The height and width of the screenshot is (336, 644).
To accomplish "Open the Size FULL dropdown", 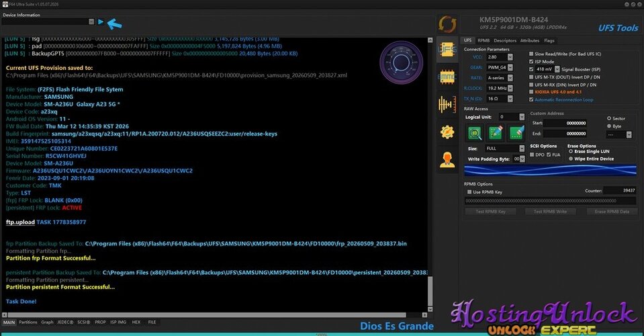I will [x=522, y=149].
